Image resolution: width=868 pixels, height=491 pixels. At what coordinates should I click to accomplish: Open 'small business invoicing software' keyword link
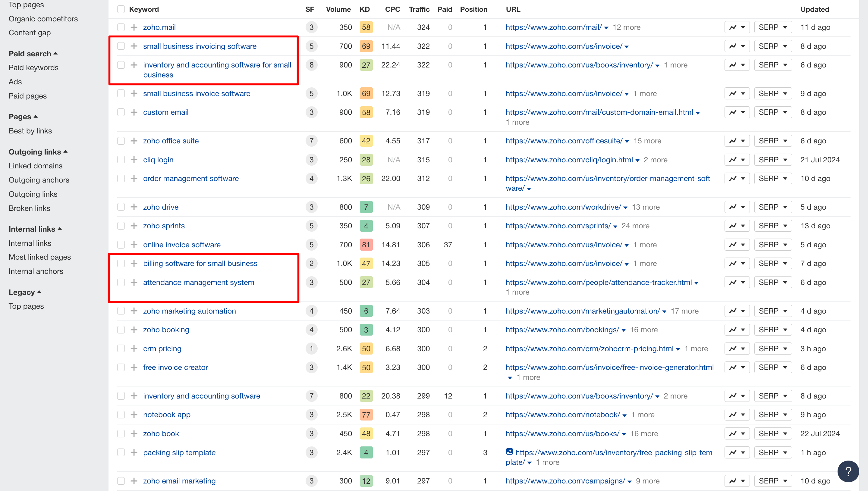pos(200,46)
